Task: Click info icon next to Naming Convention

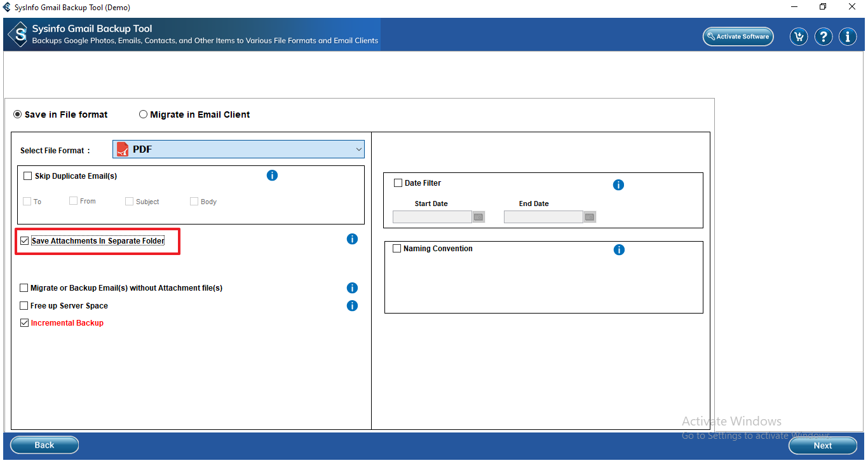Action: [619, 250]
